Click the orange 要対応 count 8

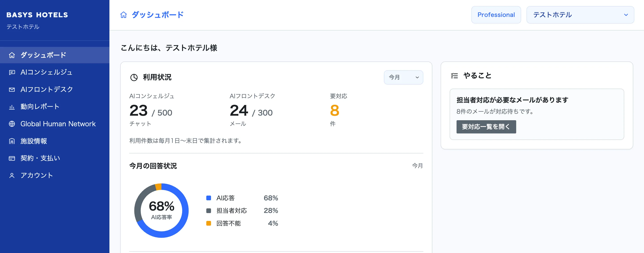point(335,111)
